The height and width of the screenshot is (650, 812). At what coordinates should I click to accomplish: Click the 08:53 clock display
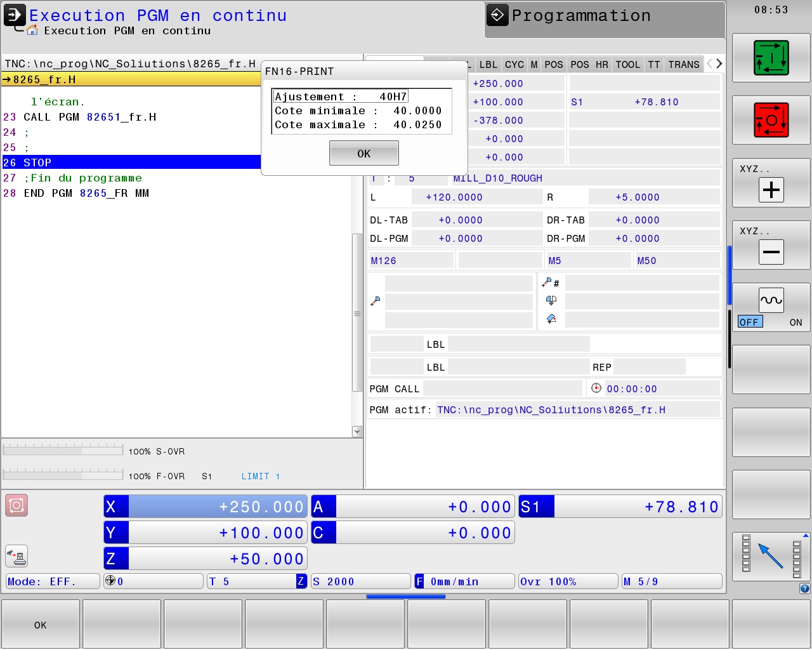tap(771, 10)
